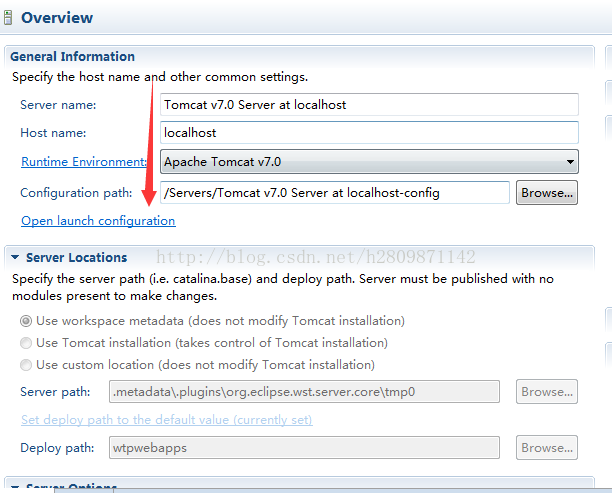Click the General Information section header
This screenshot has width=612, height=493.
pyautogui.click(x=73, y=57)
